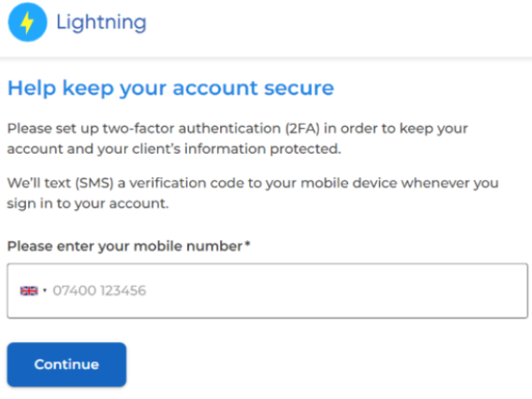The width and height of the screenshot is (532, 399).
Task: Click the 'Help keep your account secure' heading
Action: coord(171,88)
